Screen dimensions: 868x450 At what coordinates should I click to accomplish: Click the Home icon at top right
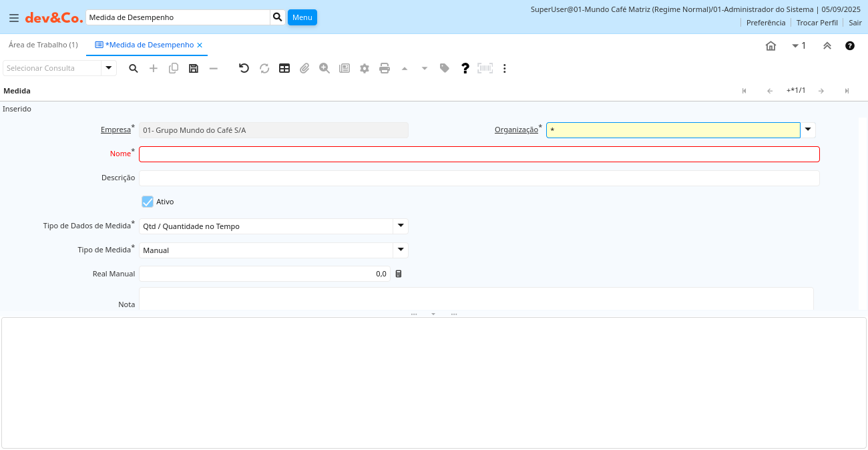tap(771, 45)
